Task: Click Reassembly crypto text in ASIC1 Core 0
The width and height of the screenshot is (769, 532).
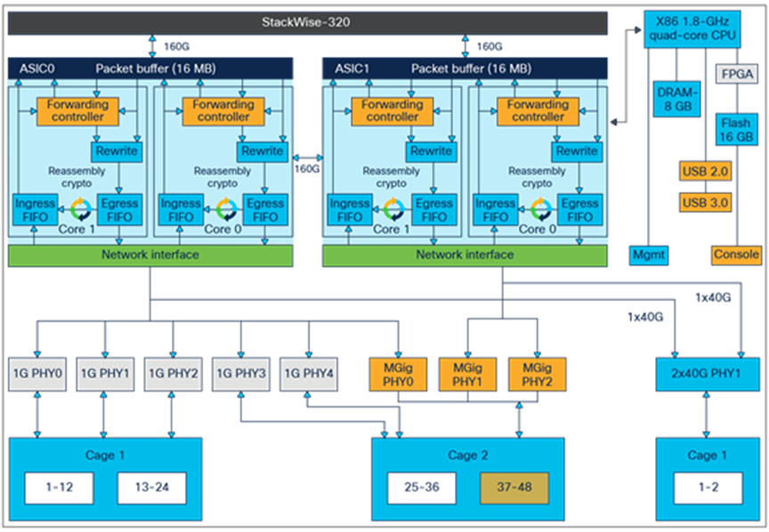Action: (x=537, y=177)
